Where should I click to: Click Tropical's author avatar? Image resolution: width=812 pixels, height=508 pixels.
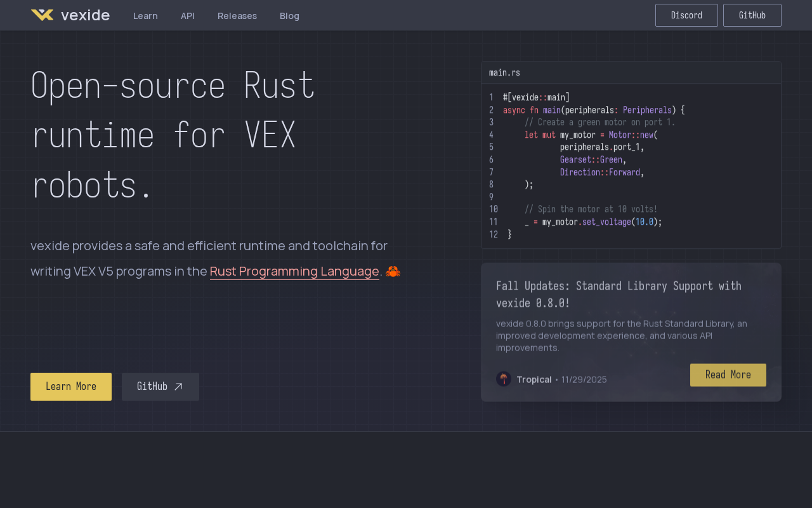point(504,379)
